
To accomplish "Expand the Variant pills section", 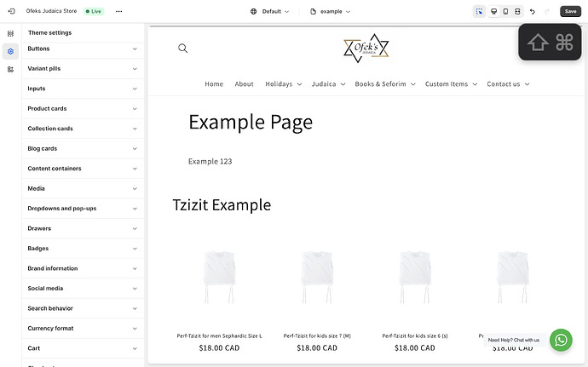I will tap(83, 69).
